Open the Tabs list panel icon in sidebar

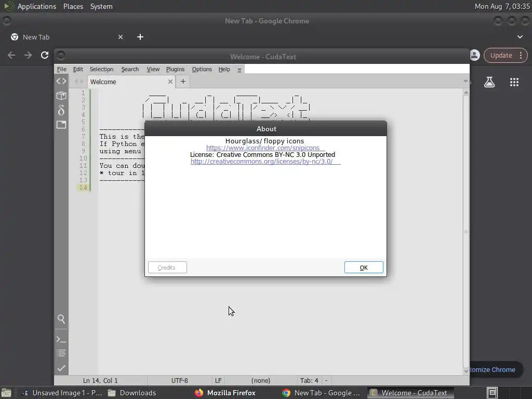(61, 125)
